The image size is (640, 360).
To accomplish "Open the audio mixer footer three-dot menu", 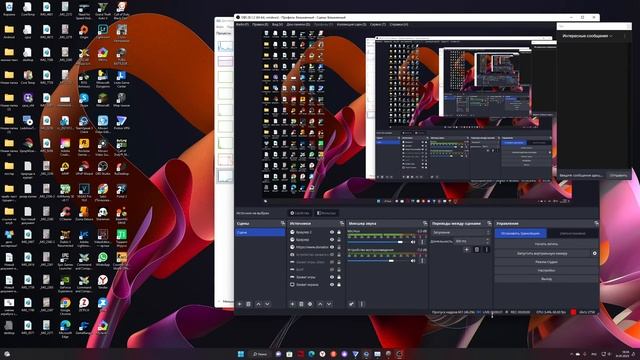I will (361, 304).
